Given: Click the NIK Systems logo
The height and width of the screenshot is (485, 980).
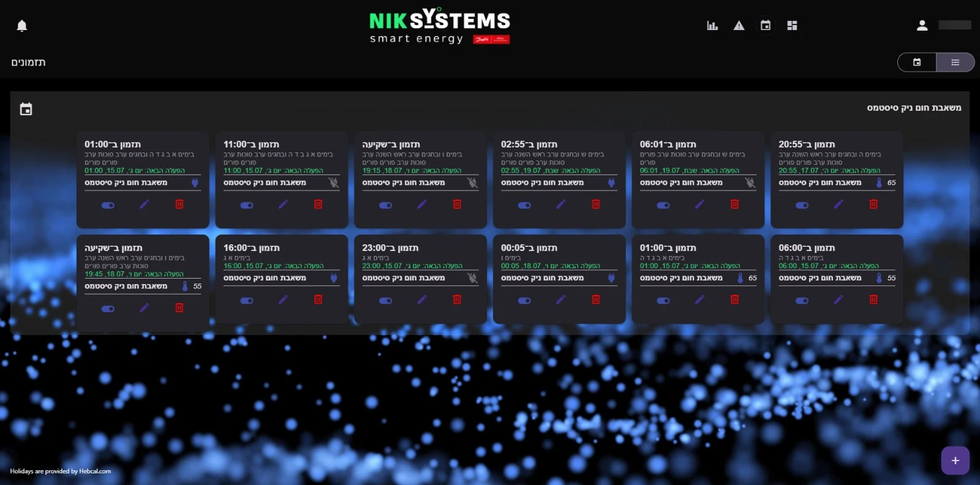Looking at the screenshot, I should 439,27.
